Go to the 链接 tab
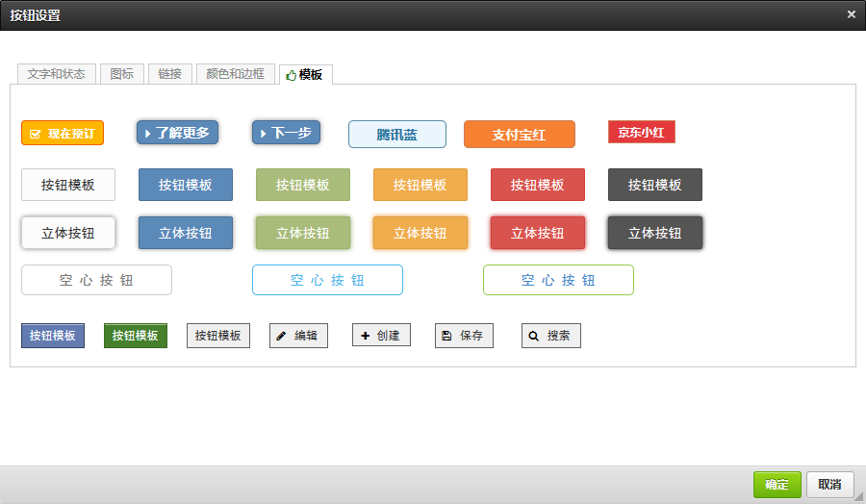 click(170, 74)
